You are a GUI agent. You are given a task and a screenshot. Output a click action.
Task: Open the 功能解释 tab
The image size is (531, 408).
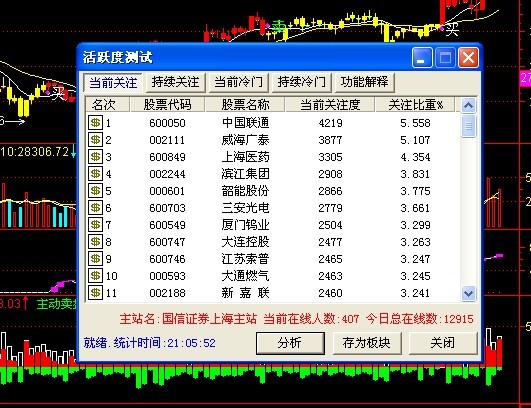364,82
